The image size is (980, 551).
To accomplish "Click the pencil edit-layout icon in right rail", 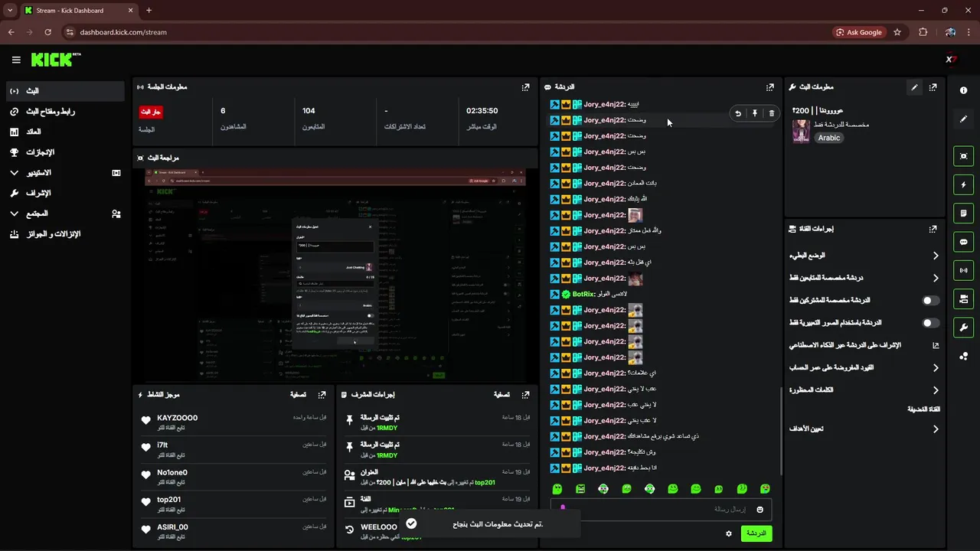I will (x=963, y=119).
